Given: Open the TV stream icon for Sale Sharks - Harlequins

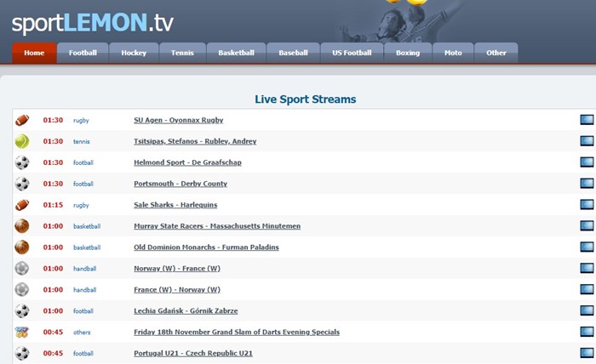Looking at the screenshot, I should pyautogui.click(x=586, y=205).
